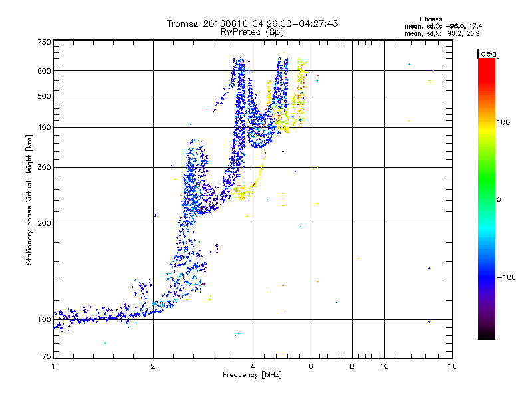The height and width of the screenshot is (399, 532).
Task: Click y-axis tick label '200'
Action: pyautogui.click(x=44, y=223)
